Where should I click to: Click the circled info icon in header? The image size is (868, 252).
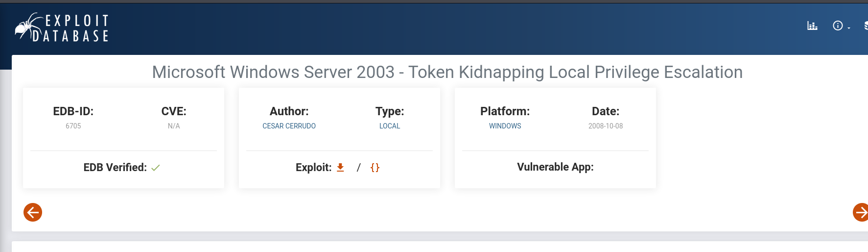[838, 26]
